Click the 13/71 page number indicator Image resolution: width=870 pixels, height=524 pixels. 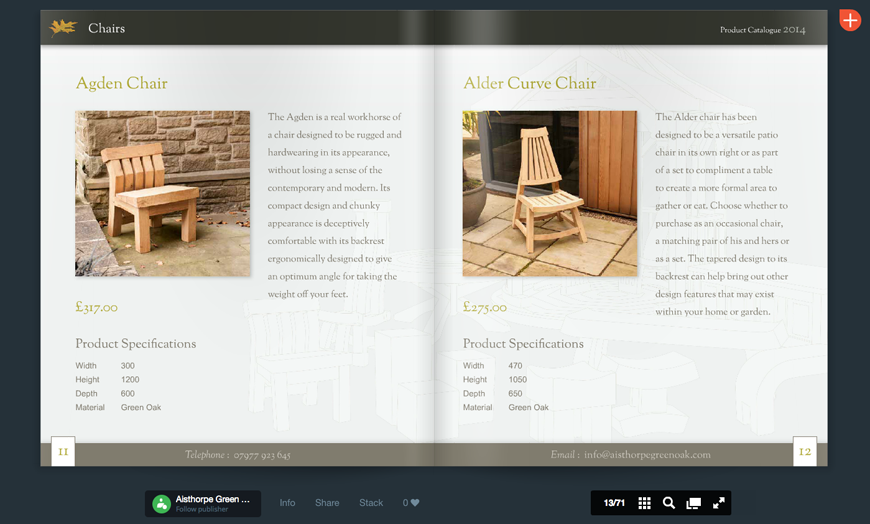point(614,503)
